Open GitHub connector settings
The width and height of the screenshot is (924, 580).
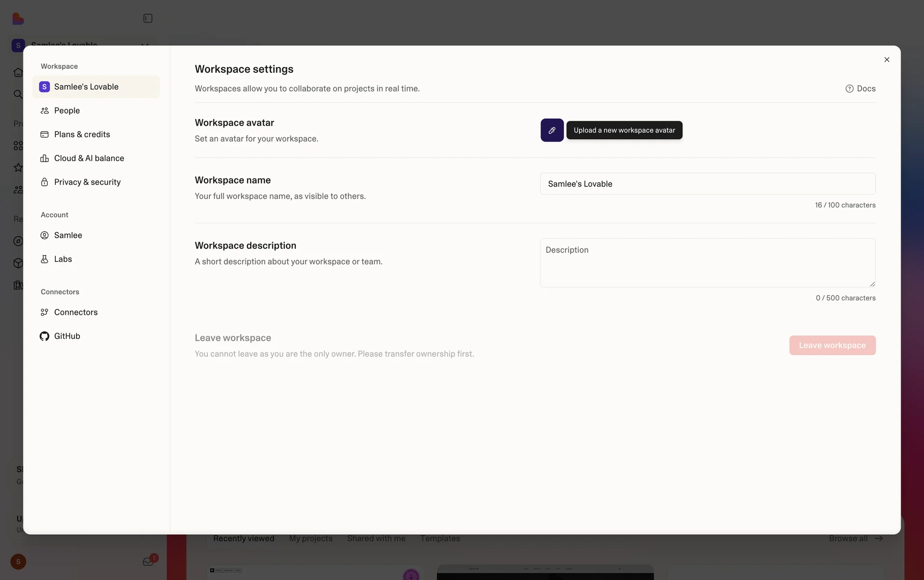[67, 336]
